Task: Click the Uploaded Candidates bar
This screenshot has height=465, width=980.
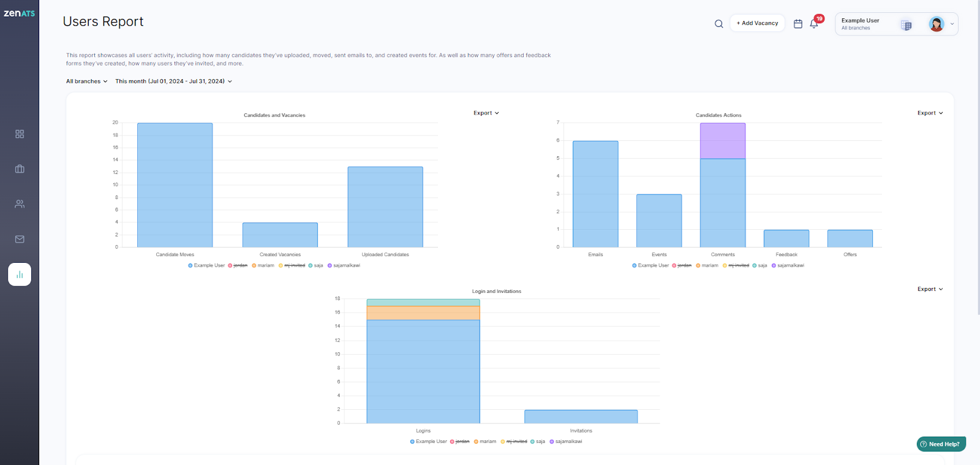Action: (x=385, y=207)
